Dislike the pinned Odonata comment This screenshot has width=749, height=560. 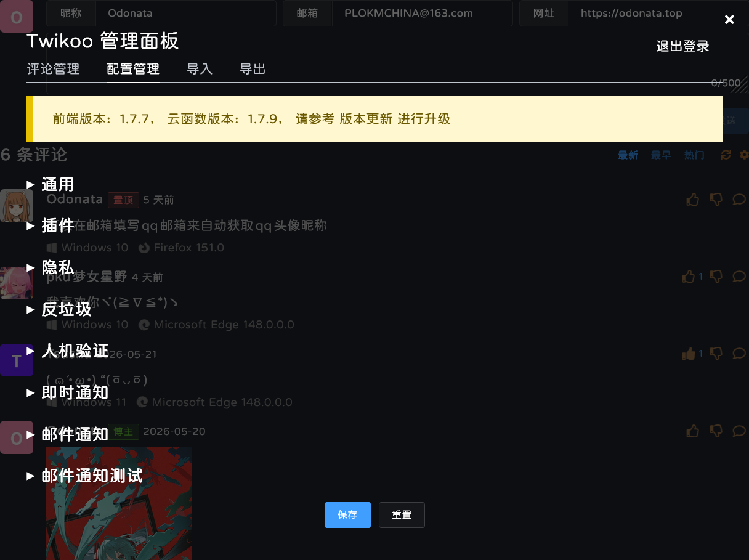coord(716,200)
